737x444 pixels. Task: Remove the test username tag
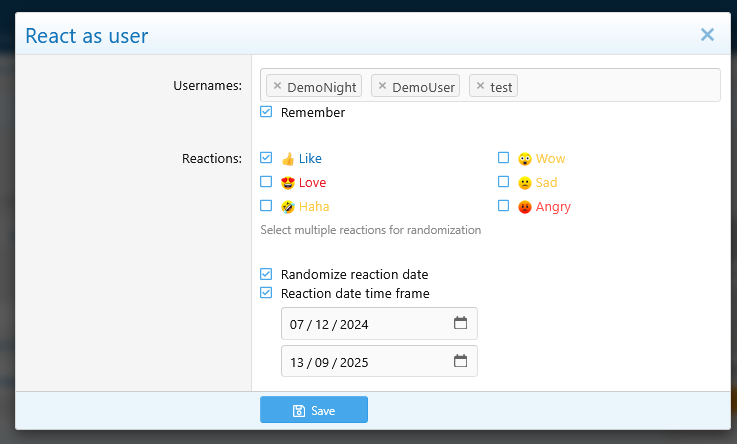(x=480, y=86)
